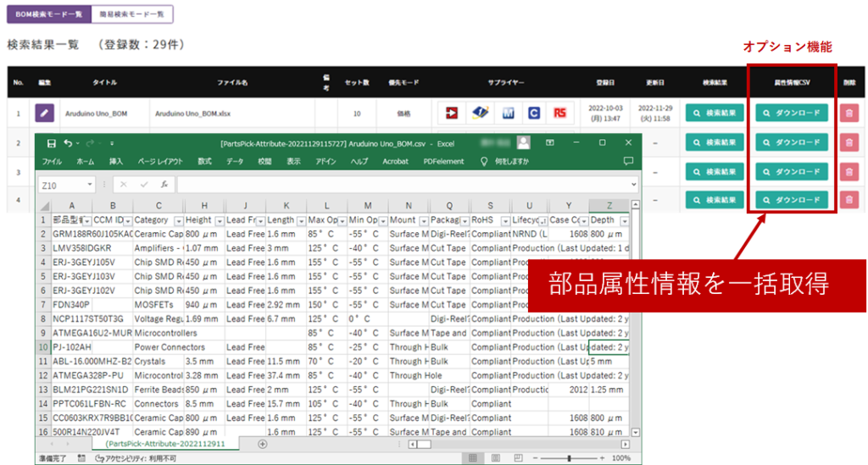Open the 挿入 ribbon tab in Excel
The width and height of the screenshot is (868, 465).
tap(114, 161)
